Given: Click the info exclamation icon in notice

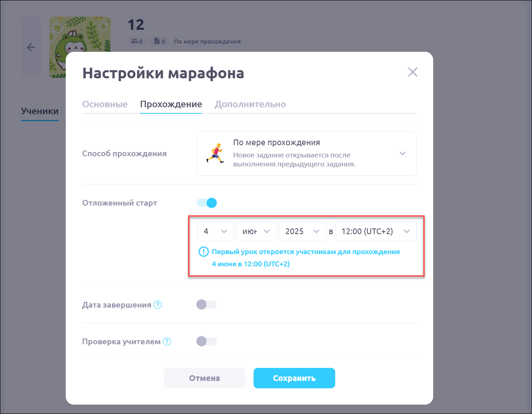Looking at the screenshot, I should pyautogui.click(x=203, y=252).
